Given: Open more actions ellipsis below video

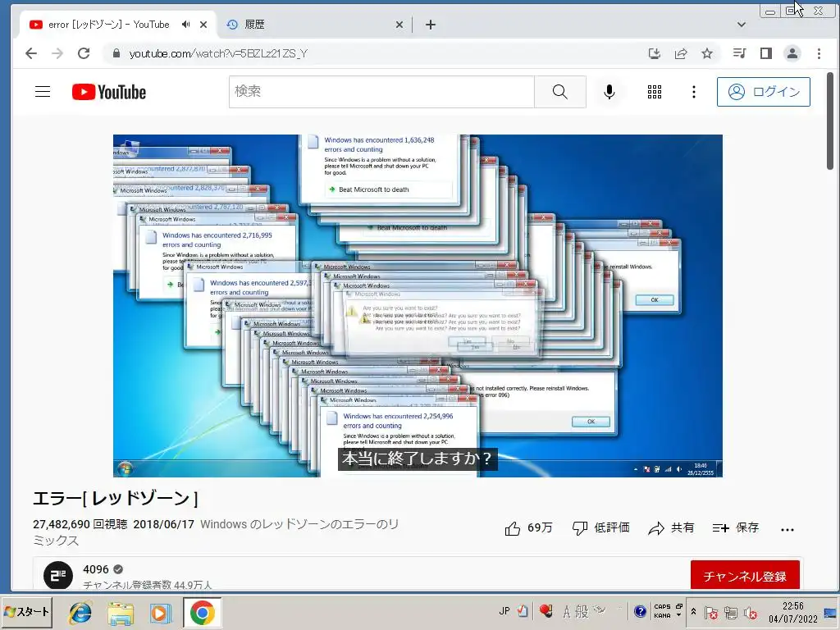Looking at the screenshot, I should (787, 529).
